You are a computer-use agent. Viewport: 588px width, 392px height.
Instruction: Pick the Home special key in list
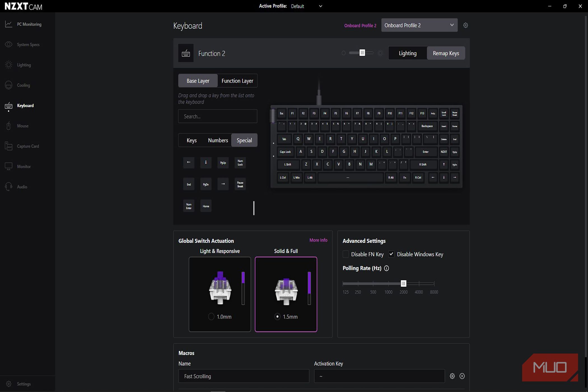pyautogui.click(x=206, y=206)
